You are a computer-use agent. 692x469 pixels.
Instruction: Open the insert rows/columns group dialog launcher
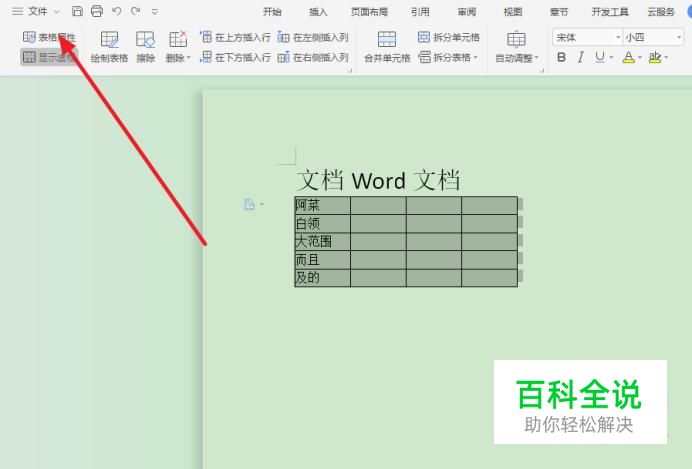pos(350,71)
